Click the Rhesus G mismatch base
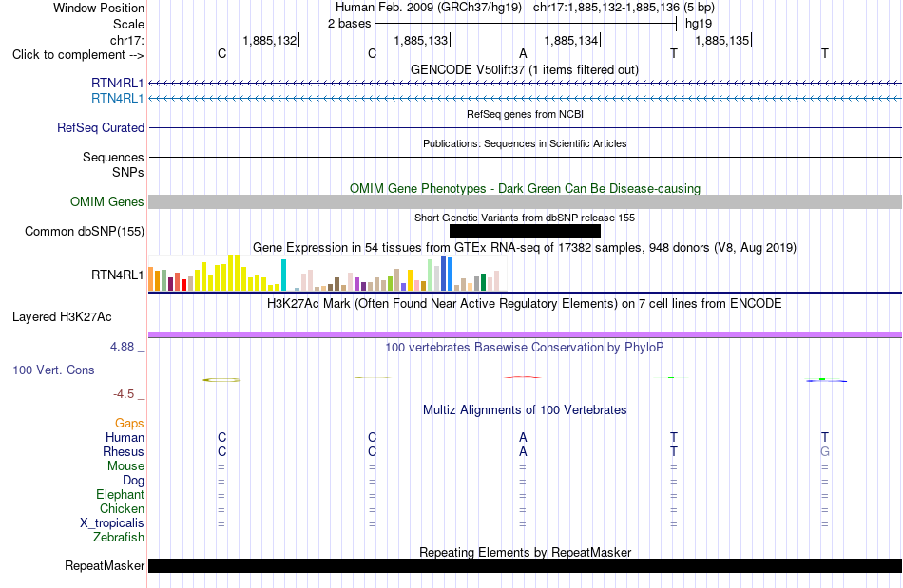Viewport: 903px width, 588px height. (825, 451)
